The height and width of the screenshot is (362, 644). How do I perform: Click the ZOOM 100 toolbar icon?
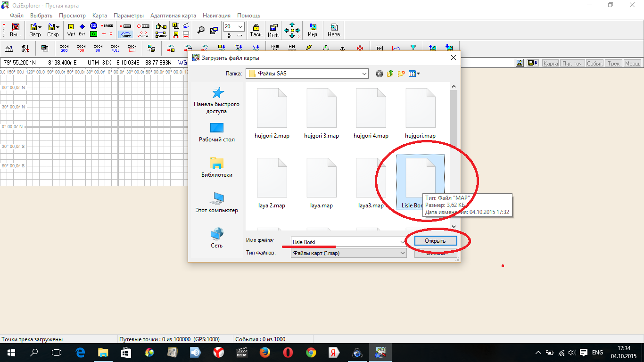pyautogui.click(x=81, y=48)
